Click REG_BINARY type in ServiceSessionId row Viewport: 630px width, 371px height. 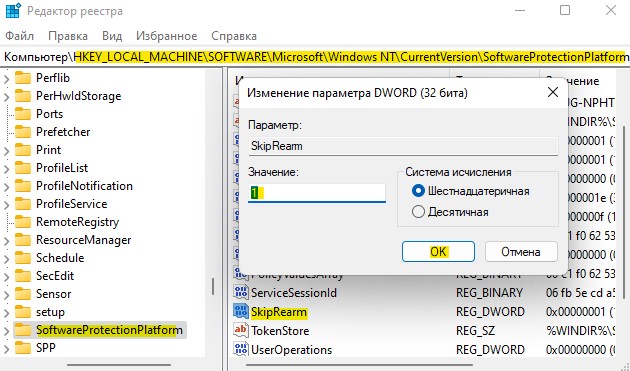tap(489, 293)
